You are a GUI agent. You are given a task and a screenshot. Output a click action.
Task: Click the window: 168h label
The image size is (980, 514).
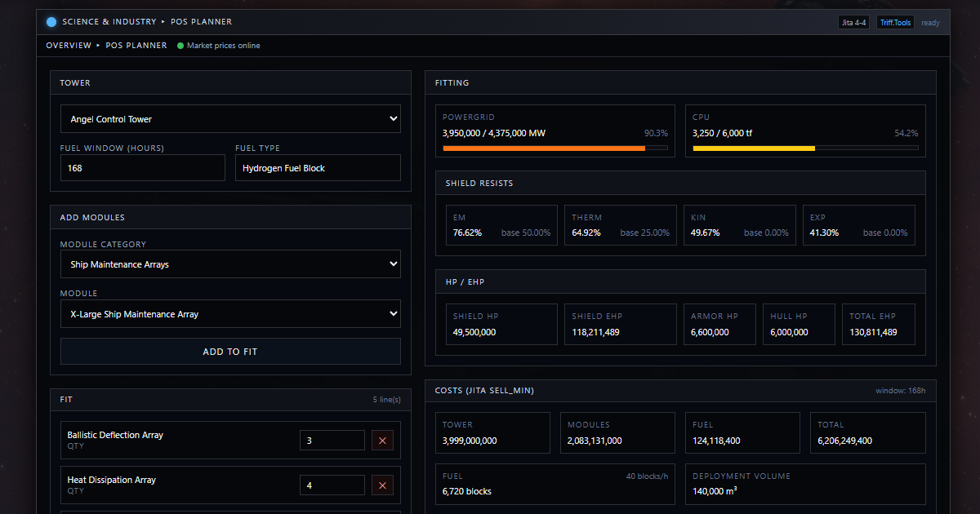pos(901,391)
